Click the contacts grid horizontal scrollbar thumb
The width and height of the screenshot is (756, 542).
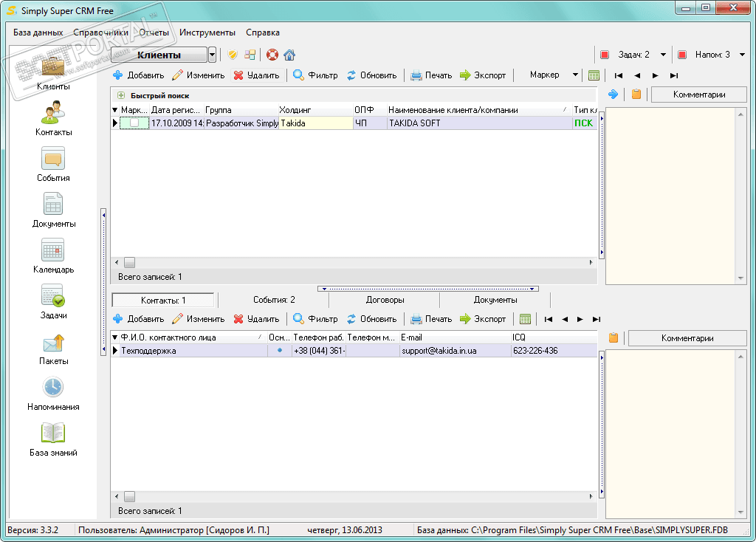coord(129,496)
